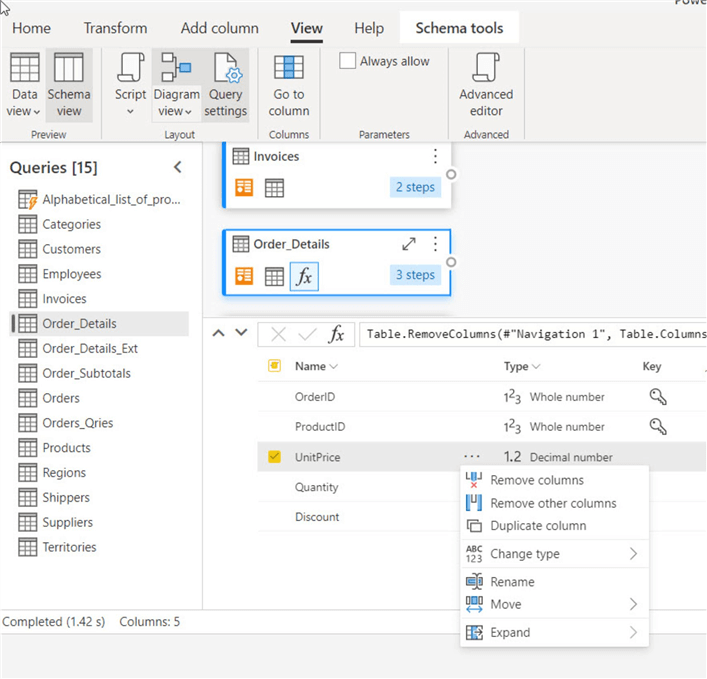Collapse the Queries pane
The height and width of the screenshot is (679, 707).
point(178,167)
